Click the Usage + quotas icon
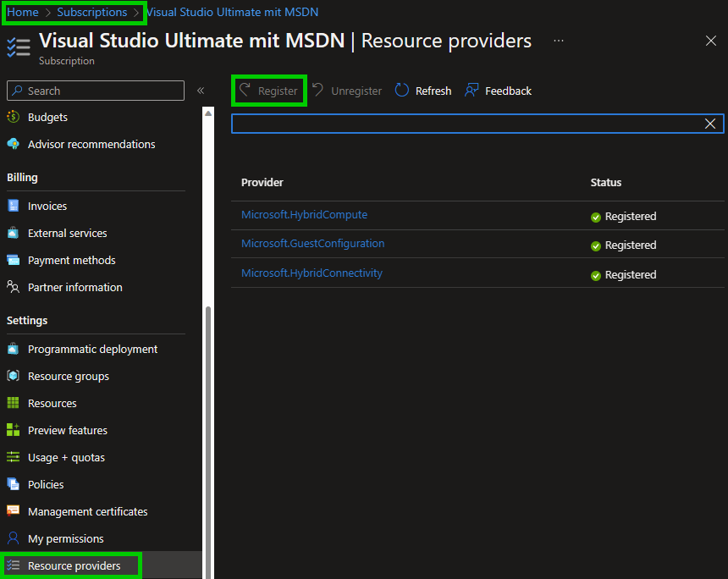728x579 pixels. pos(13,457)
